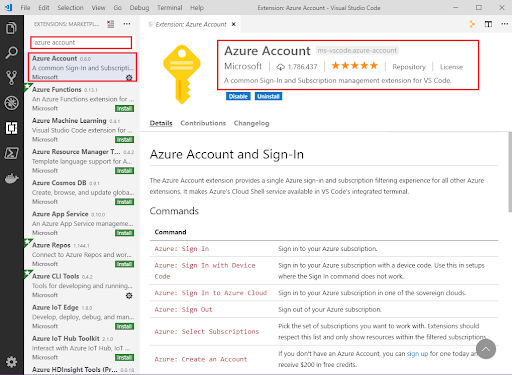Viewport: 512px width, 375px height.
Task: Switch to the Changelog tab
Action: point(251,123)
